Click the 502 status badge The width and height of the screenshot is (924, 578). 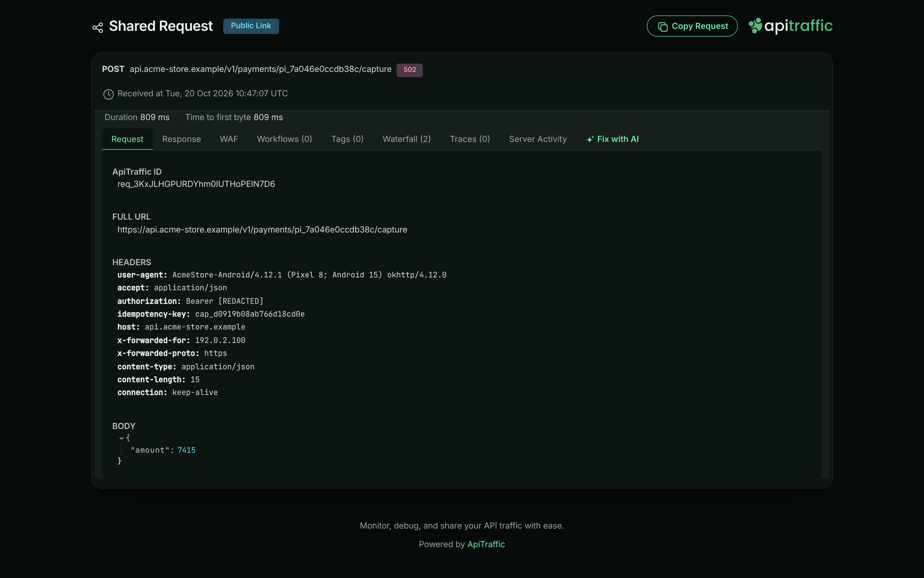click(x=409, y=70)
